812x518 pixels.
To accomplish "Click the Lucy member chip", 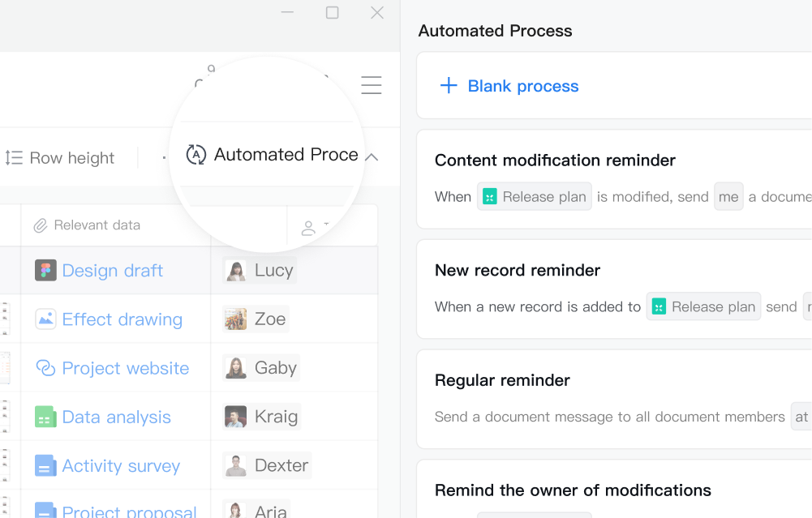I will click(x=260, y=270).
